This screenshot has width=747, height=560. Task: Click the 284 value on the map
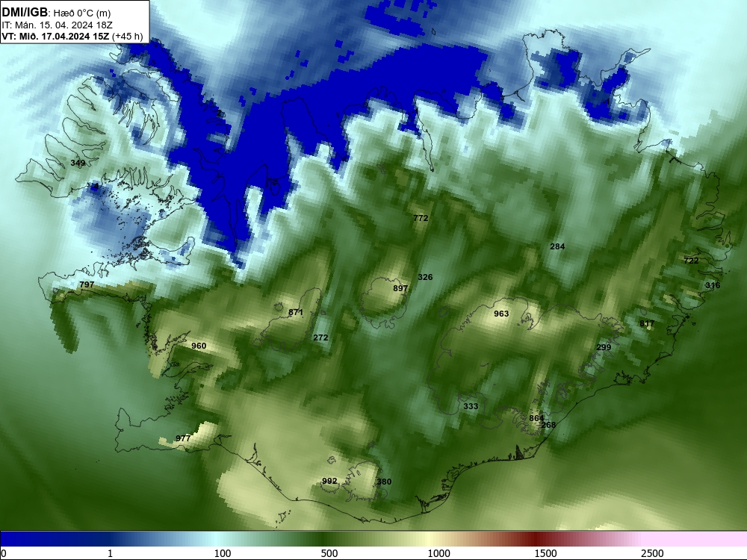pyautogui.click(x=557, y=246)
